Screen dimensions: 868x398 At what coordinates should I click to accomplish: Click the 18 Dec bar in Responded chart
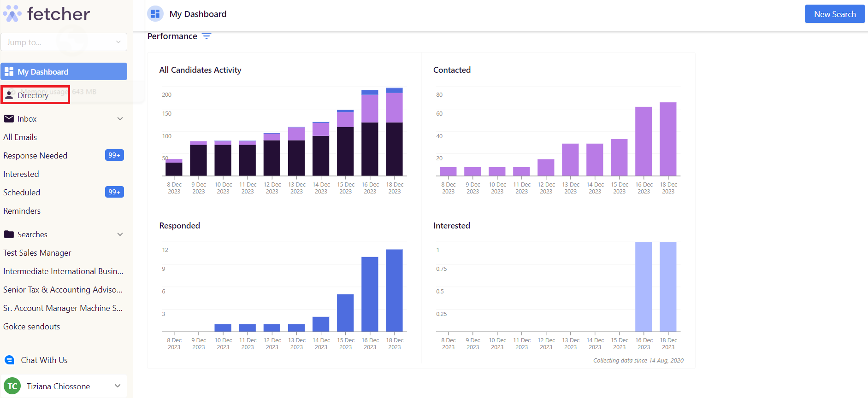[x=394, y=291]
